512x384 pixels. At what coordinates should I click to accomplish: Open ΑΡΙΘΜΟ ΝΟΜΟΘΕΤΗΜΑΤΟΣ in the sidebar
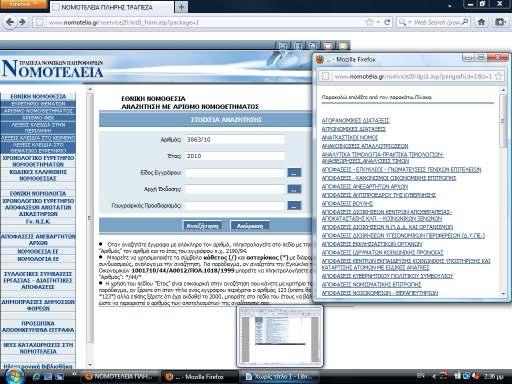(x=38, y=111)
